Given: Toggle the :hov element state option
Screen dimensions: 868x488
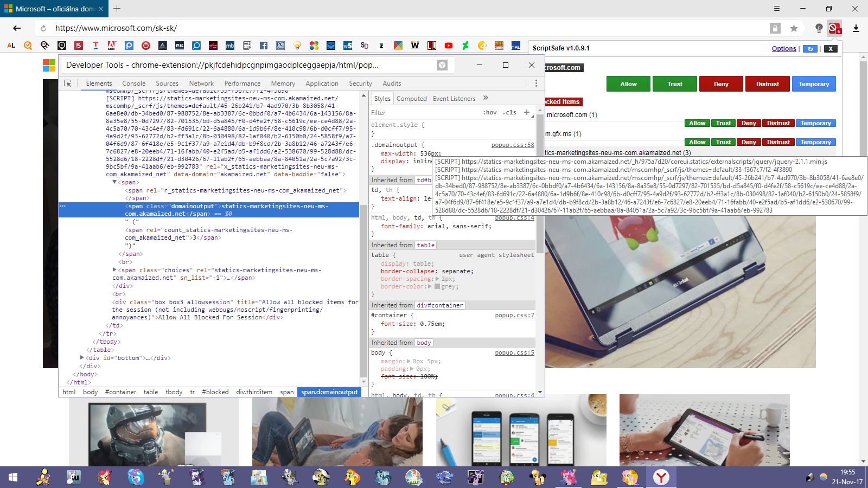Looking at the screenshot, I should [490, 113].
